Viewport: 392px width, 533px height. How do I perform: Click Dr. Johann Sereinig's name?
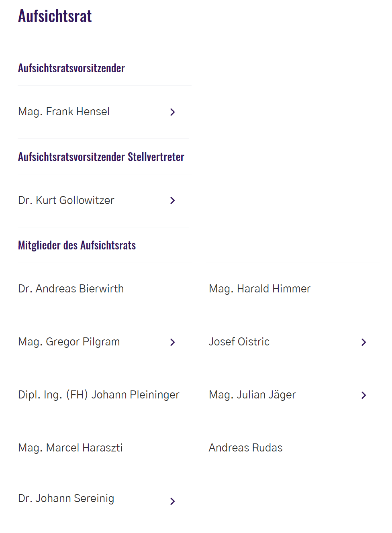click(x=66, y=498)
